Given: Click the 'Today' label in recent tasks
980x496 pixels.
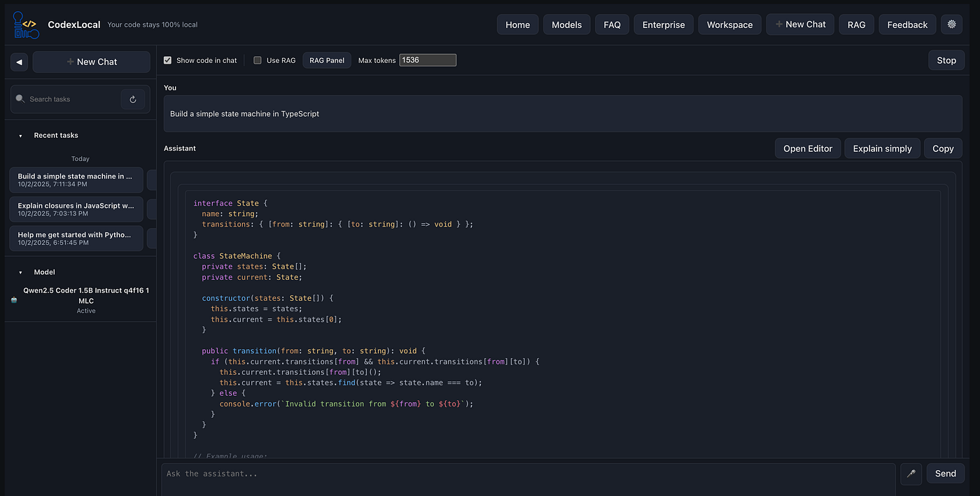Looking at the screenshot, I should pyautogui.click(x=80, y=159).
